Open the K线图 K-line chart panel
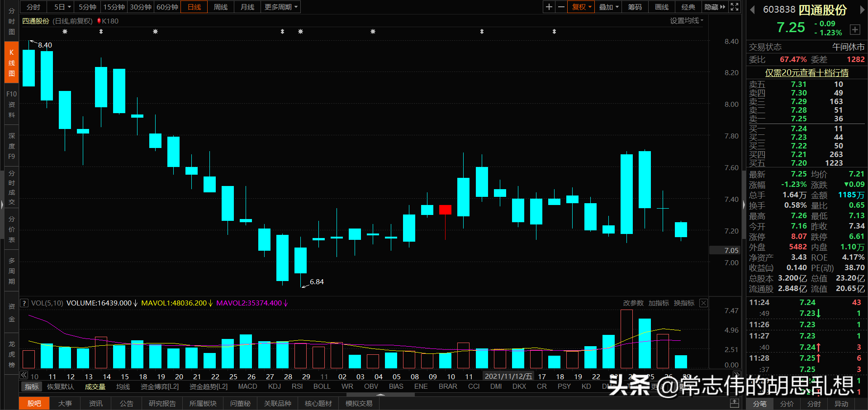The image size is (868, 410). point(11,62)
